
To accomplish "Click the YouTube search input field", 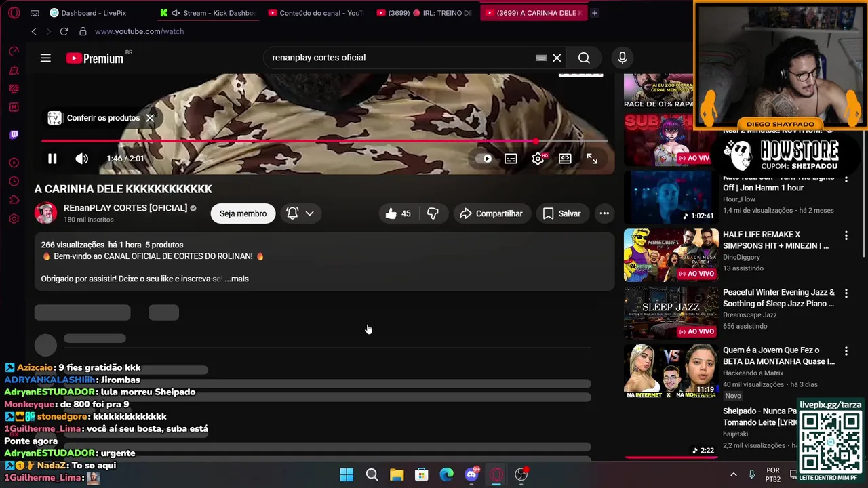I will click(400, 58).
